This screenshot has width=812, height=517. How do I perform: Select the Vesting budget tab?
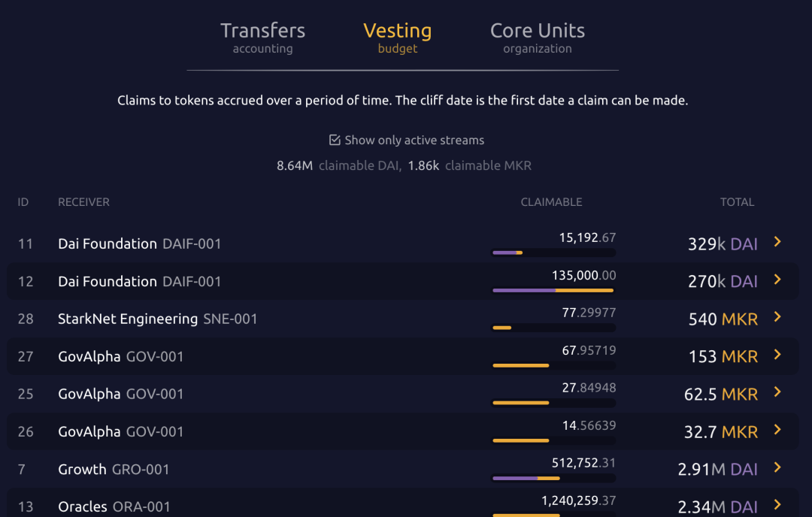coord(397,38)
